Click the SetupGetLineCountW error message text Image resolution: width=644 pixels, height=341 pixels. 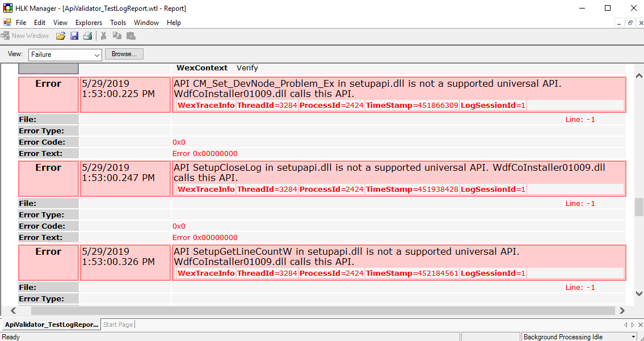[x=347, y=256]
